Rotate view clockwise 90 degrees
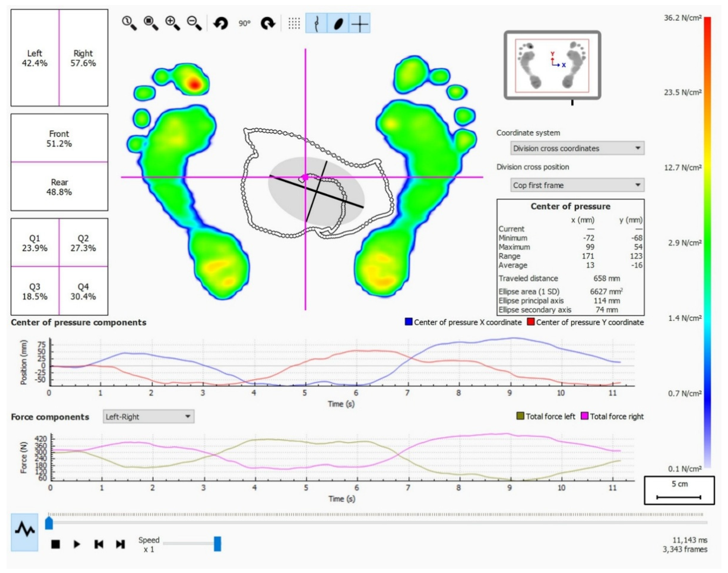The image size is (728, 573). click(268, 24)
